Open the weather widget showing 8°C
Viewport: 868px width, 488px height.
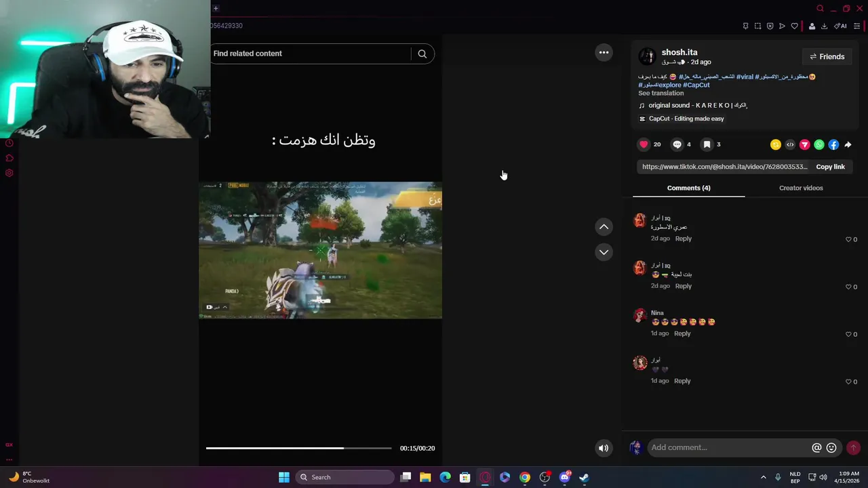[28, 477]
